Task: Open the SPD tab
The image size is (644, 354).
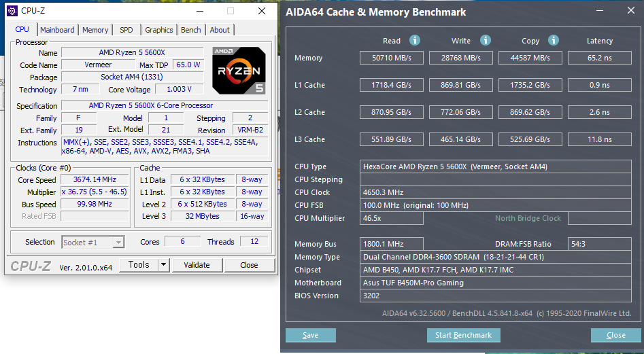Action: [126, 30]
